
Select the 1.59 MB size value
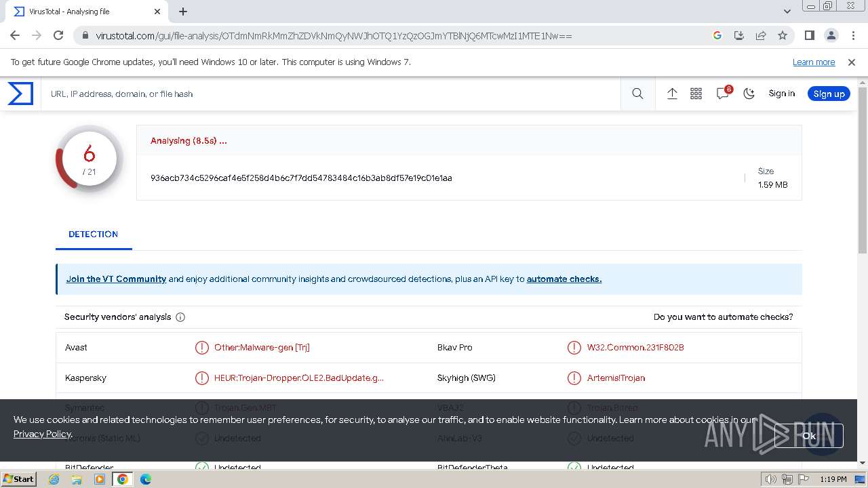(x=772, y=184)
